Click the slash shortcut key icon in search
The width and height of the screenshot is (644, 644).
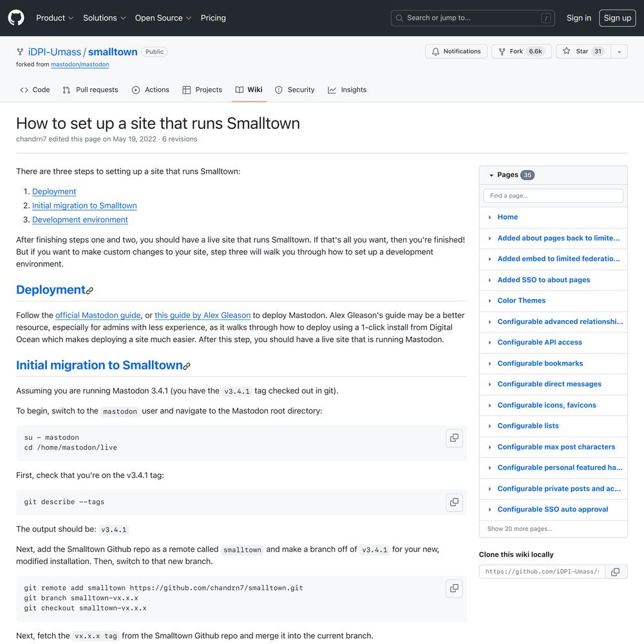pyautogui.click(x=546, y=18)
